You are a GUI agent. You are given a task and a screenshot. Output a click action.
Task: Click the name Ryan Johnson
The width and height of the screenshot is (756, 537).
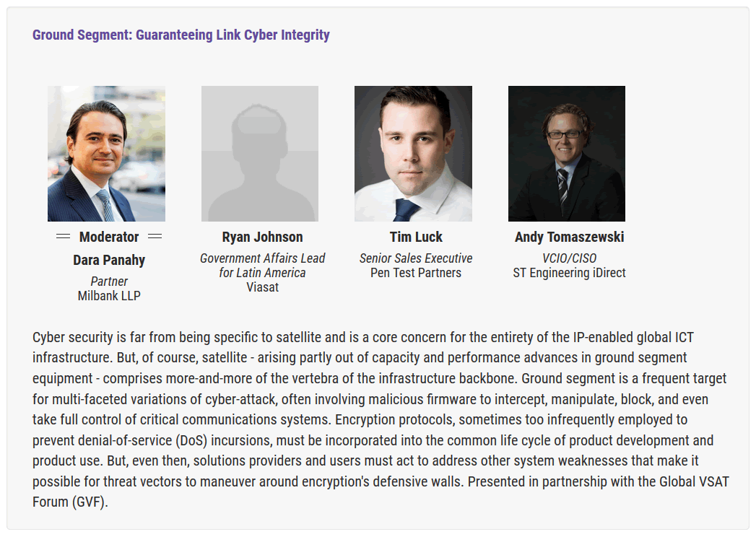262,237
